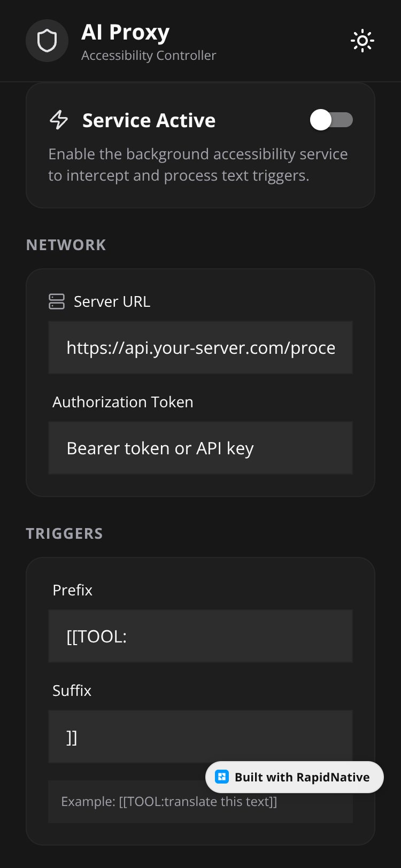Click the AI Proxy title
The width and height of the screenshot is (401, 868).
(x=126, y=32)
